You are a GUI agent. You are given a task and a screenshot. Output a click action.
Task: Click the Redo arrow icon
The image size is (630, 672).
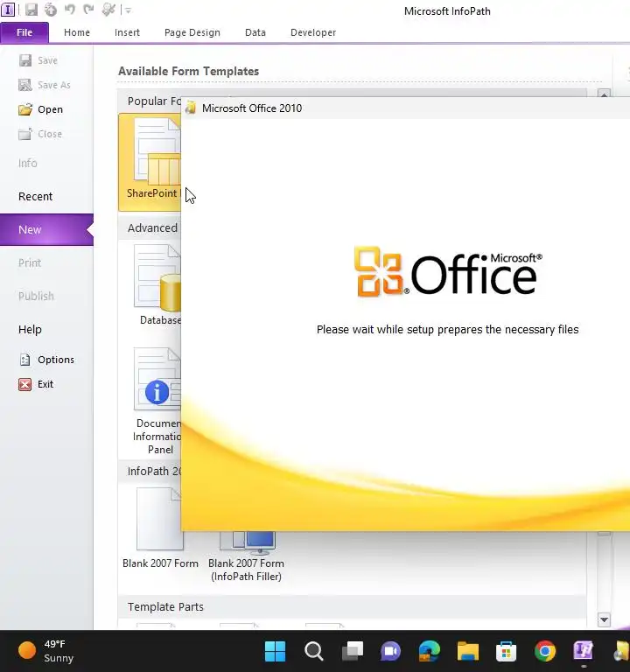88,10
